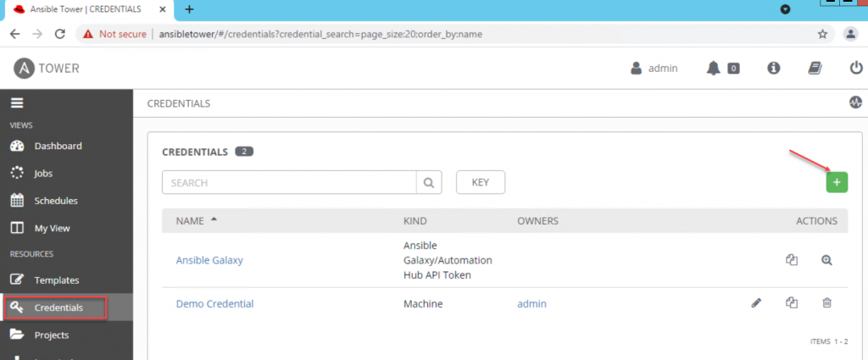Click the CREDENTIALS breadcrumb
Viewport: 868px width, 360px height.
pyautogui.click(x=178, y=103)
